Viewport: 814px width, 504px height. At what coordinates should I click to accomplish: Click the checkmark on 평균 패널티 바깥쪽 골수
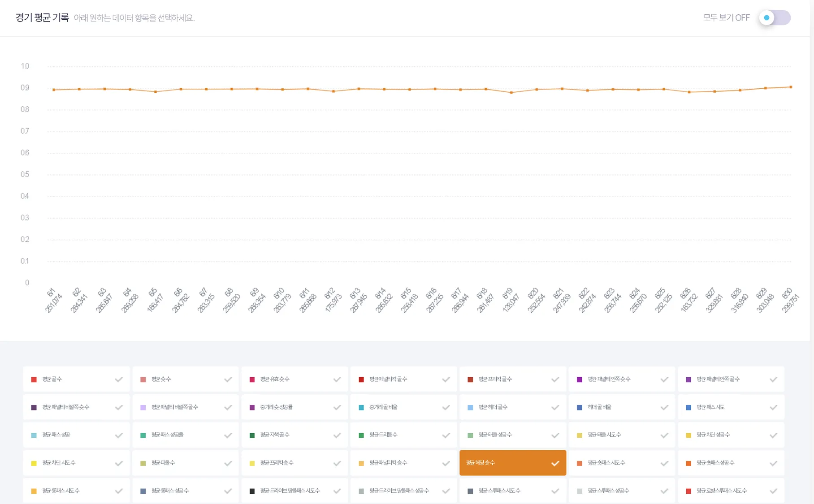click(x=228, y=408)
